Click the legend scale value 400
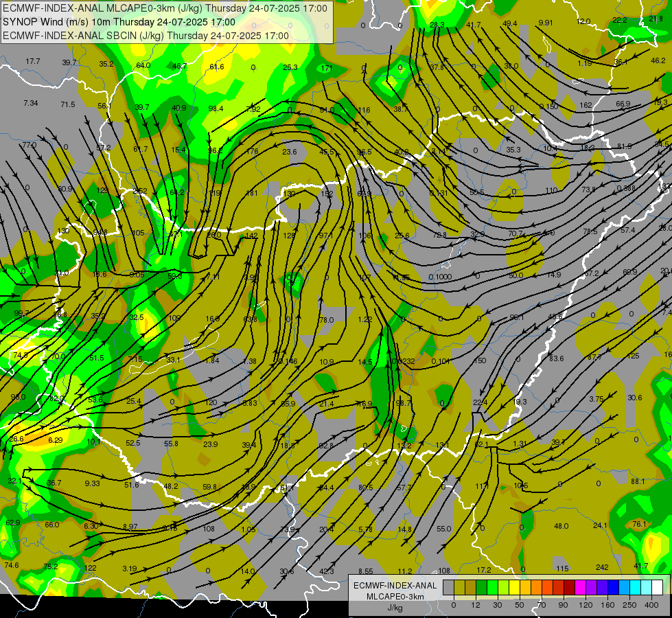Screen dimensions: 672x618 coord(651,605)
